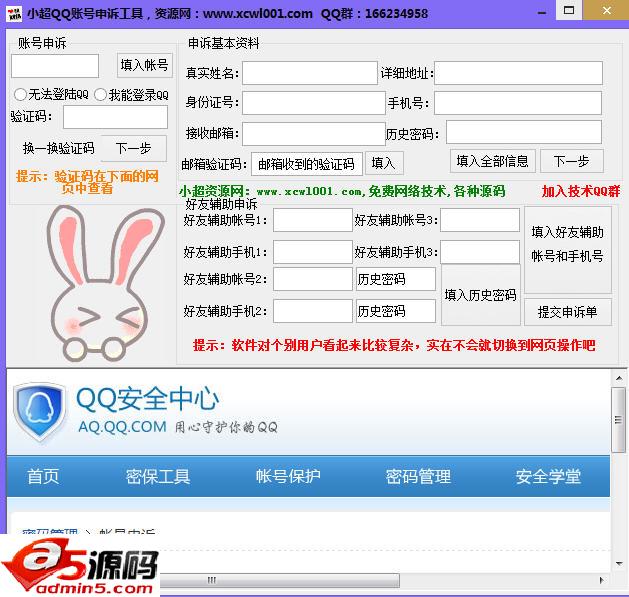Click the 好友辅助手机1 input field
Viewport: 629px width, 597px height.
(x=313, y=252)
